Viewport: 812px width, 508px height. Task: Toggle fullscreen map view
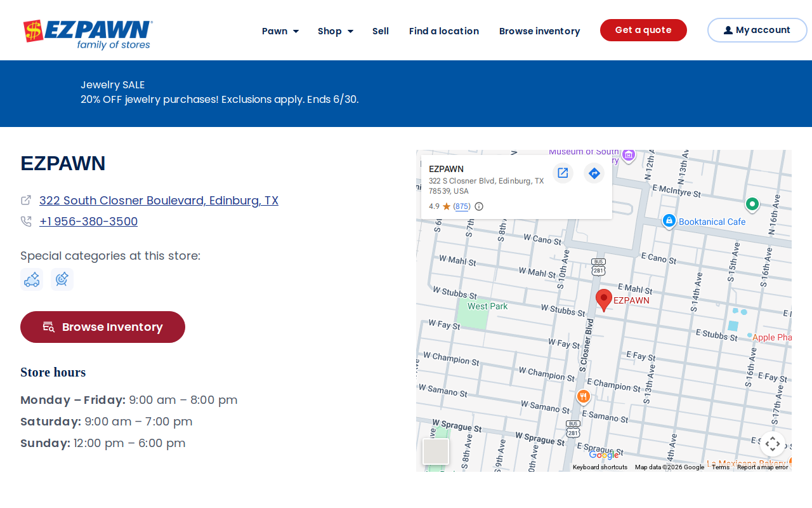(772, 444)
